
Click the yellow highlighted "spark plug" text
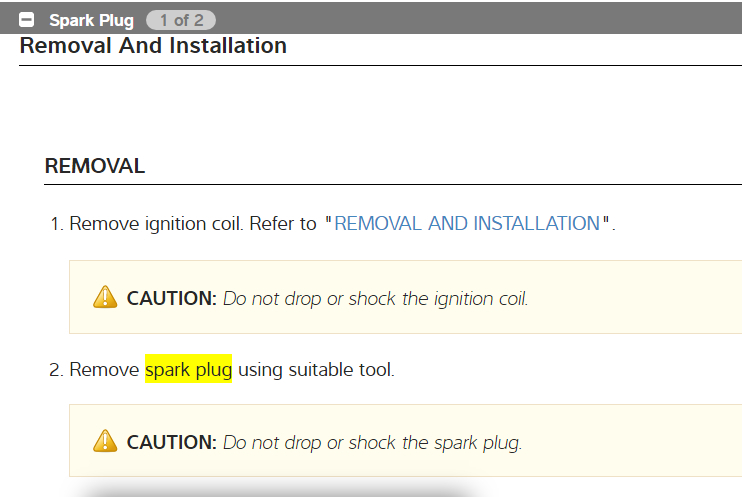[188, 370]
